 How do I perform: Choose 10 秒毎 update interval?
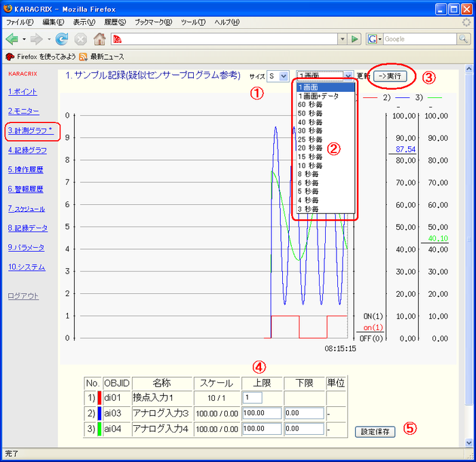pos(326,166)
